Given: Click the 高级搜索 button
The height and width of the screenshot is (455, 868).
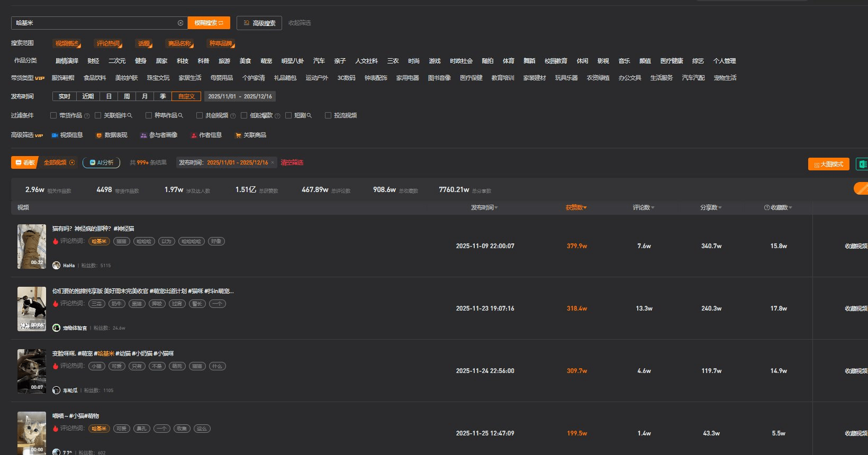Looking at the screenshot, I should (259, 23).
